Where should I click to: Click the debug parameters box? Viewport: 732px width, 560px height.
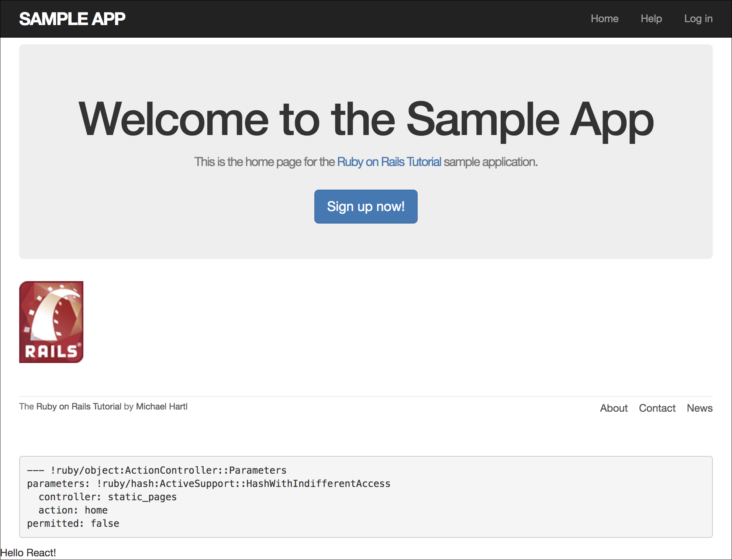point(366,497)
